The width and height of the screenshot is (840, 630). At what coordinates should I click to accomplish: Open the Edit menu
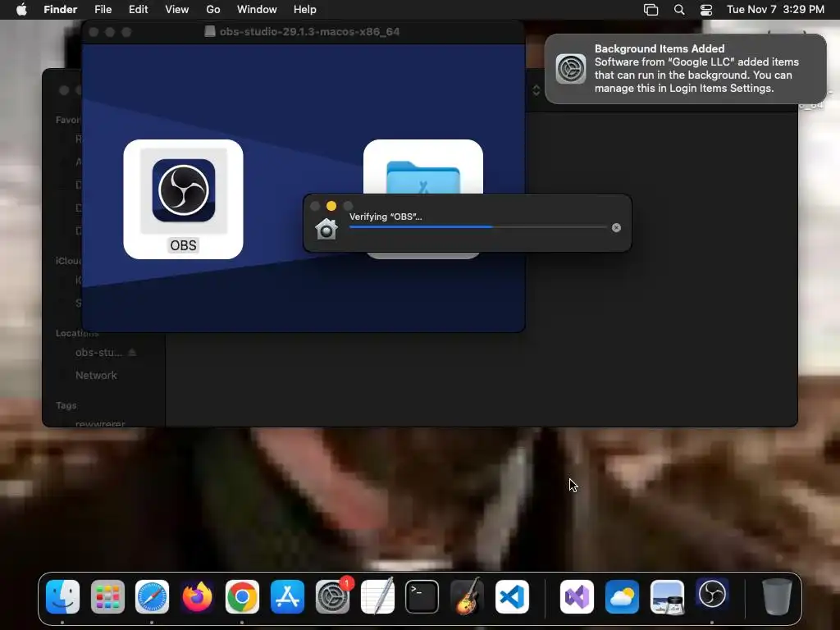(x=138, y=10)
